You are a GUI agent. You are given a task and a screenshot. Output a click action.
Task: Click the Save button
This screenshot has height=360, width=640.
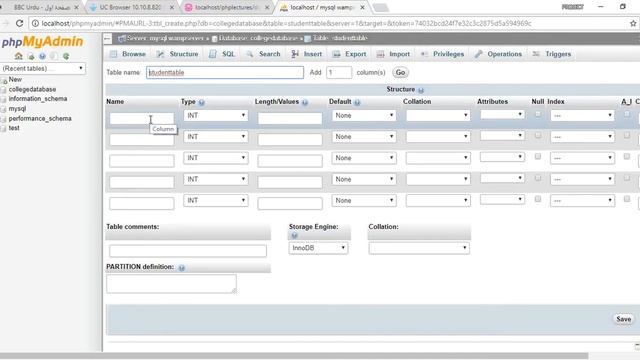[x=623, y=319]
